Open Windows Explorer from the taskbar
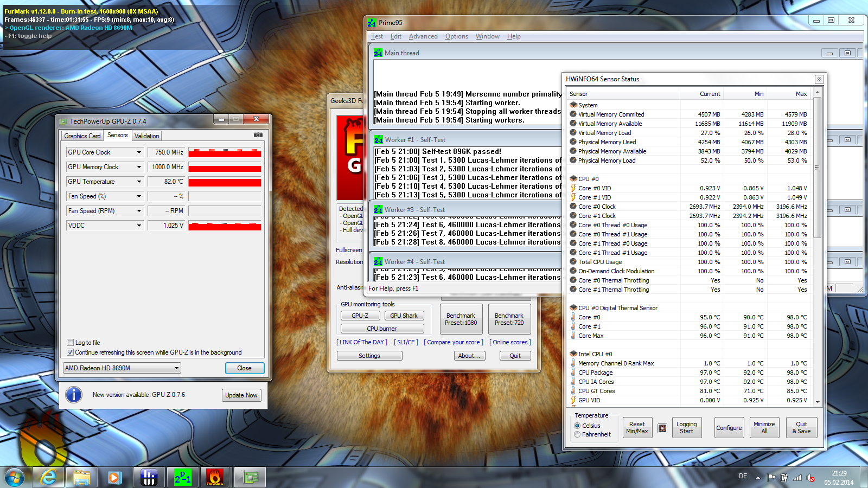 (x=81, y=478)
